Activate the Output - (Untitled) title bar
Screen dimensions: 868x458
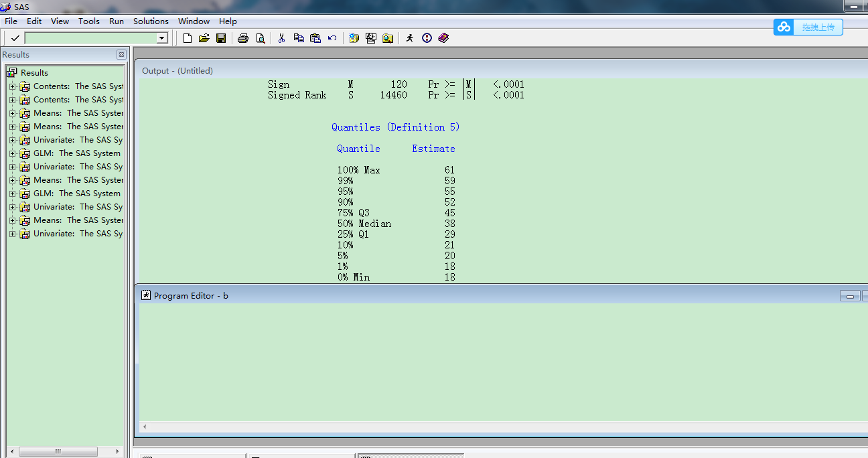[502, 70]
